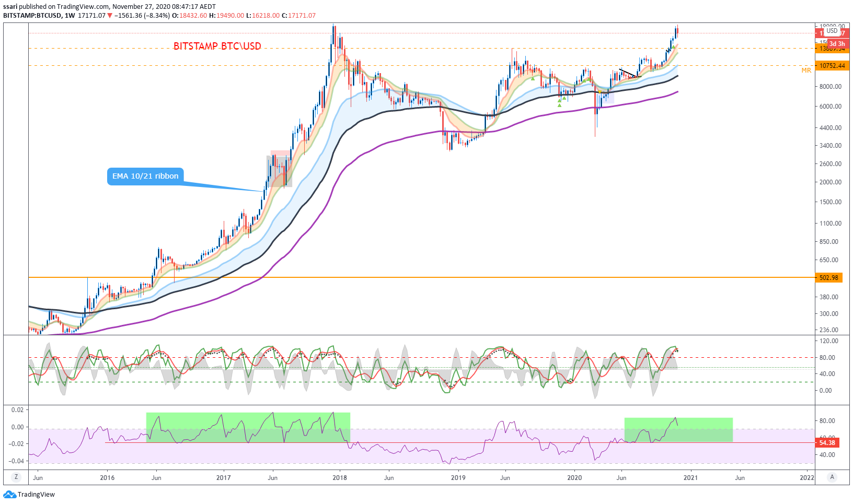Open the USD currency selector
The height and width of the screenshot is (504, 853).
point(832,31)
